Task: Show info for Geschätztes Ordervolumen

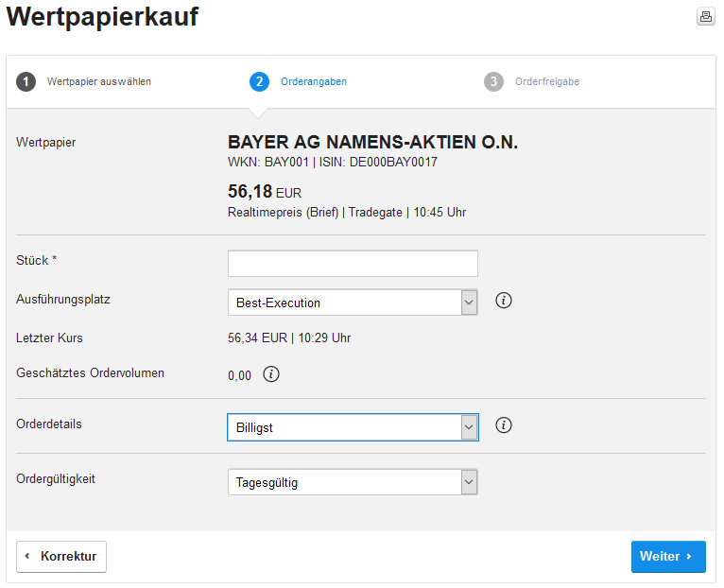Action: (x=271, y=374)
